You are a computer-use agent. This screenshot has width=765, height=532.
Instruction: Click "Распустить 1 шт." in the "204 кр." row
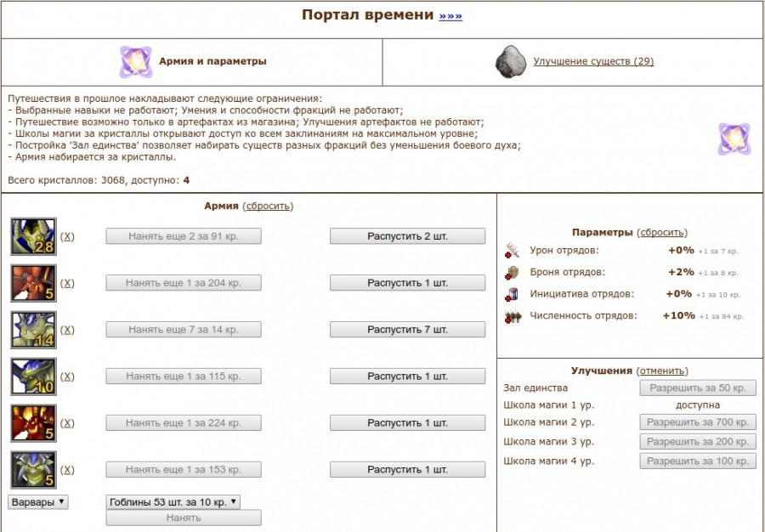pos(407,283)
